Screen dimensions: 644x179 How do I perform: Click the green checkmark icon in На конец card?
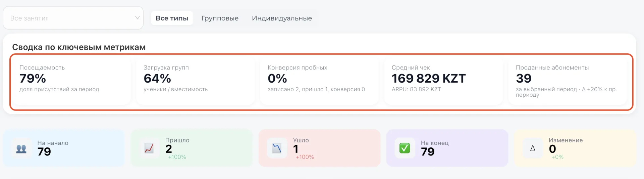coord(405,148)
